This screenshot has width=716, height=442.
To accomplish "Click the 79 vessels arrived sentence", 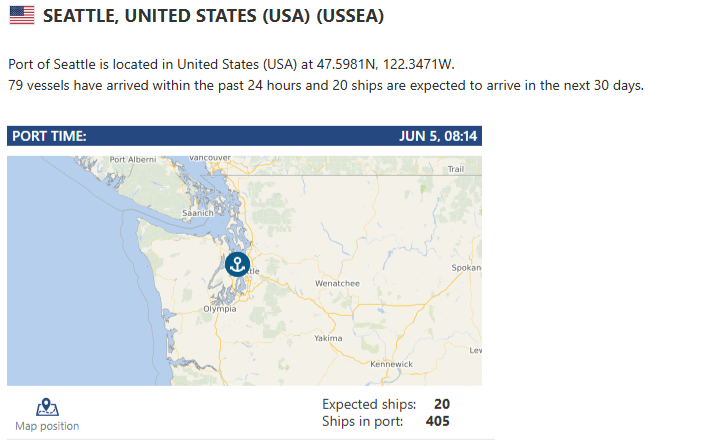I will pos(326,86).
